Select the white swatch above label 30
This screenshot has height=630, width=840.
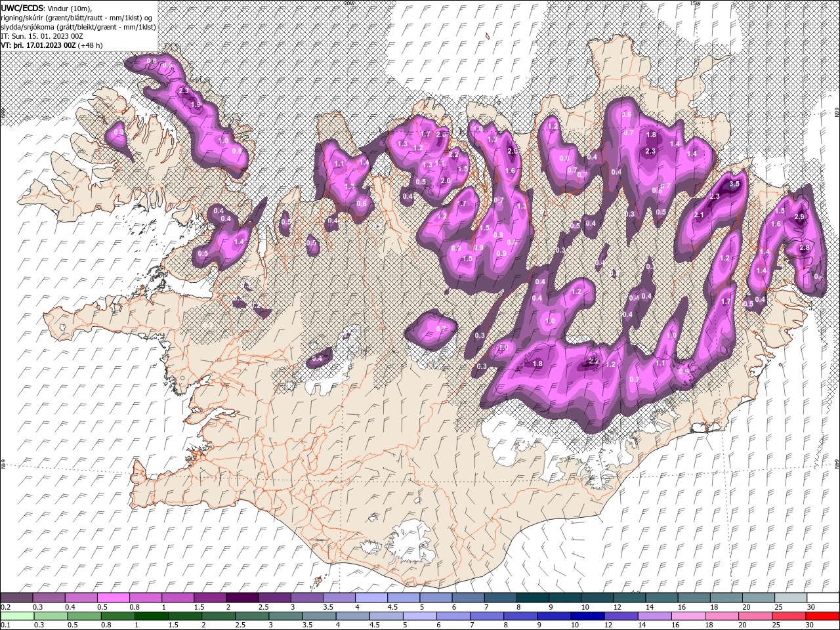coord(823,598)
